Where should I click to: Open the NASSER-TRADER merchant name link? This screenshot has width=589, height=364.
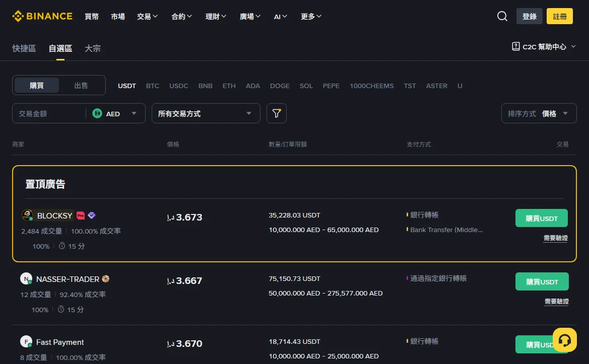(68, 279)
